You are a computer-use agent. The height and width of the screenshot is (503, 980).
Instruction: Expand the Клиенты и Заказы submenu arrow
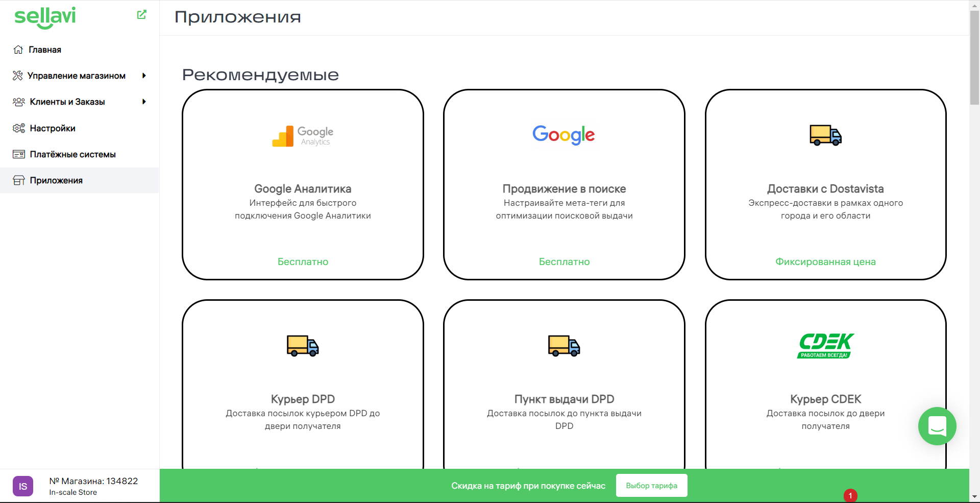point(144,102)
